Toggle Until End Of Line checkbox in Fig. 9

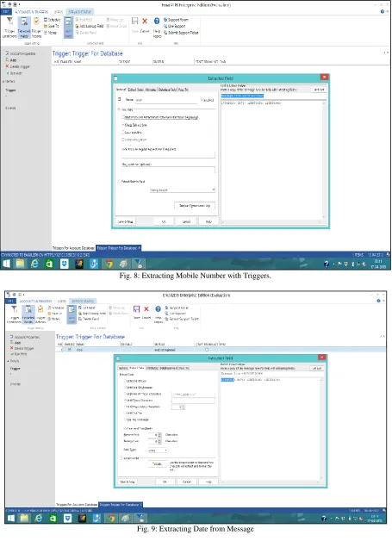pyautogui.click(x=125, y=381)
